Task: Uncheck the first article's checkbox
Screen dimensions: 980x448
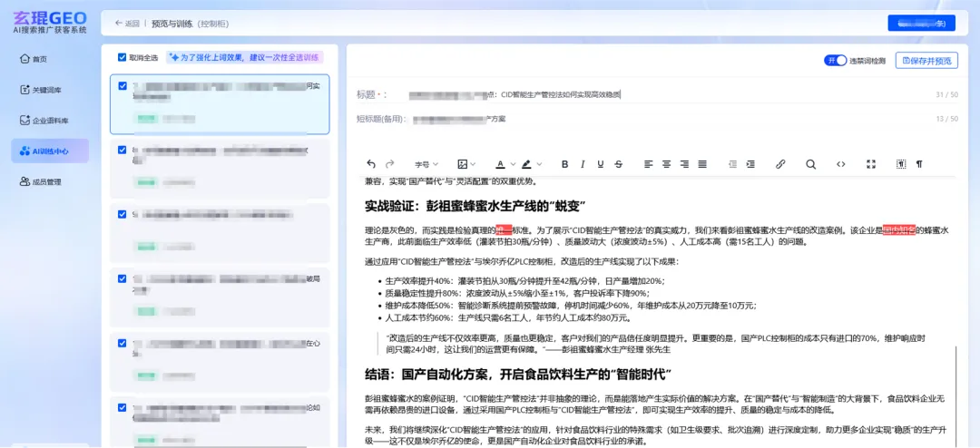Action: tap(122, 85)
